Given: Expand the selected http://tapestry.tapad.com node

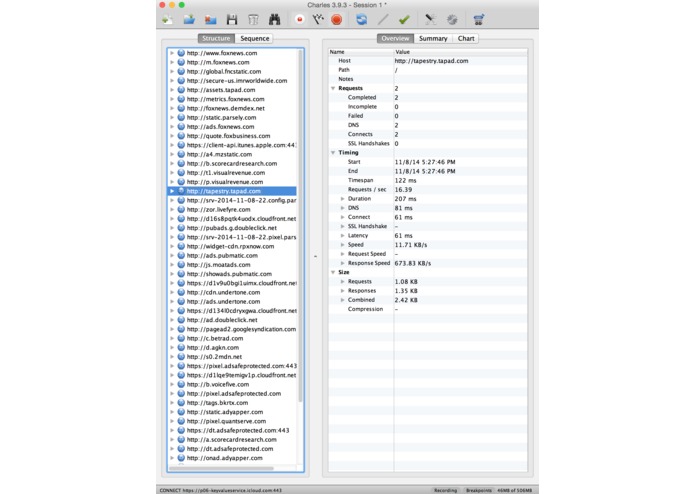Looking at the screenshot, I should 172,191.
